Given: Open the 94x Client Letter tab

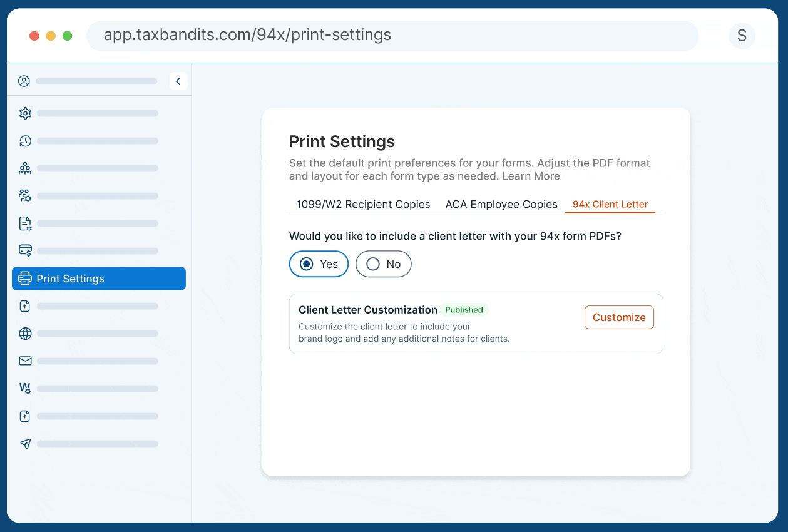Looking at the screenshot, I should point(610,204).
